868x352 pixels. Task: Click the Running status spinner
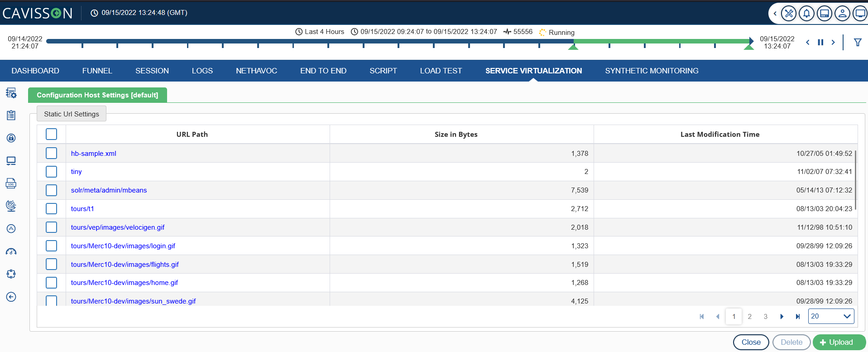pyautogui.click(x=542, y=32)
